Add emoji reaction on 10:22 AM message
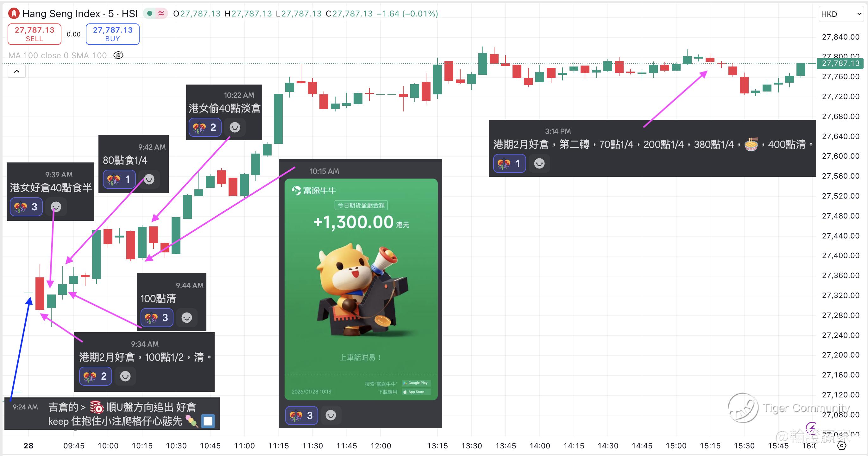Screen dimensions: 868x456 click(235, 127)
